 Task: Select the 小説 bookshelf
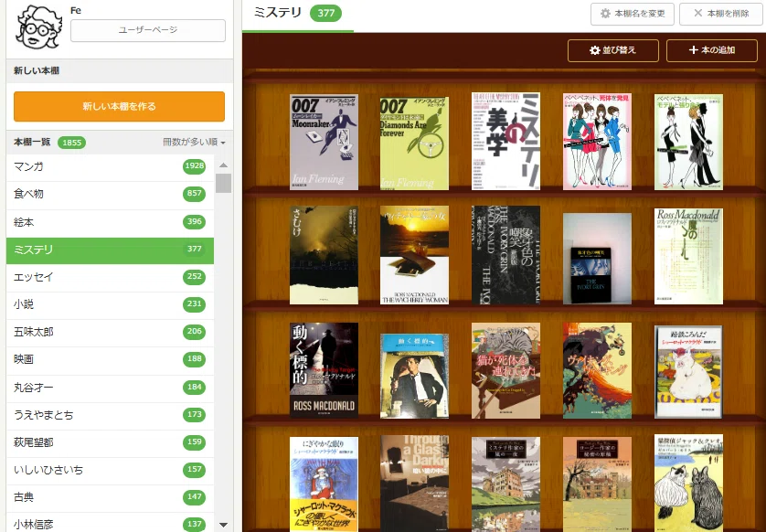pyautogui.click(x=110, y=304)
